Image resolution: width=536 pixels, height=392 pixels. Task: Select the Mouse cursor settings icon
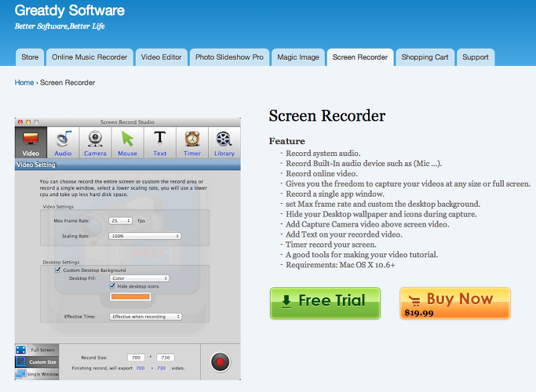click(127, 142)
